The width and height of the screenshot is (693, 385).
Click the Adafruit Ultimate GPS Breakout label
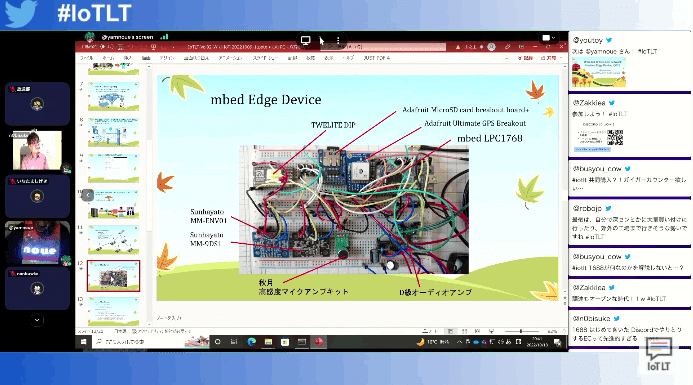click(475, 123)
